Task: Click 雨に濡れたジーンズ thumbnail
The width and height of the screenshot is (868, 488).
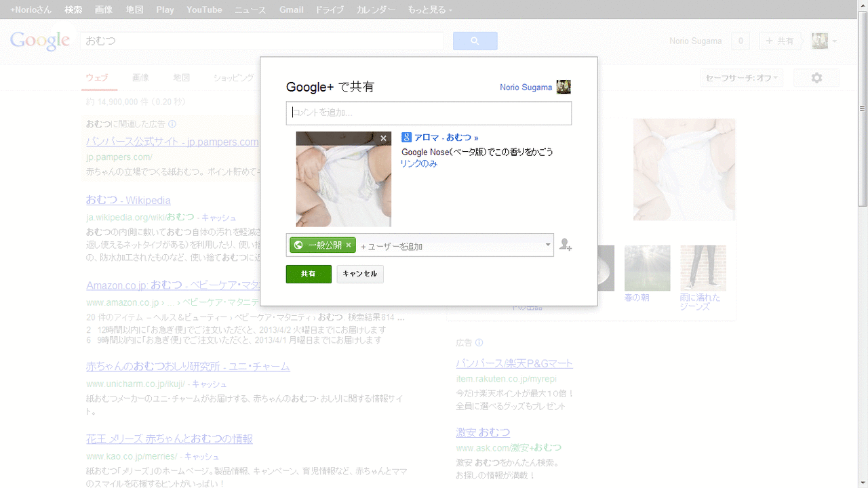Action: [x=703, y=268]
